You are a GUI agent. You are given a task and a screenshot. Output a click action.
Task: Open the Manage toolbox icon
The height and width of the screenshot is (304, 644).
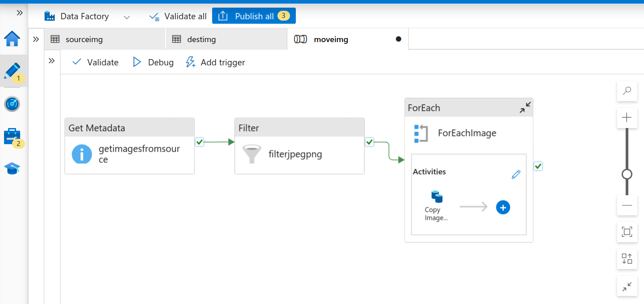12,137
